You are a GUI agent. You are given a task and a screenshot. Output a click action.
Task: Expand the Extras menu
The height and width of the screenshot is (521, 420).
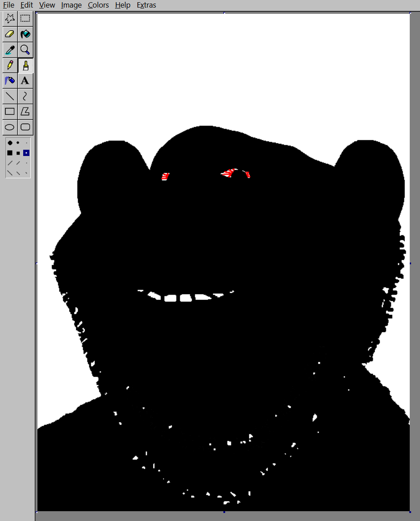(146, 5)
